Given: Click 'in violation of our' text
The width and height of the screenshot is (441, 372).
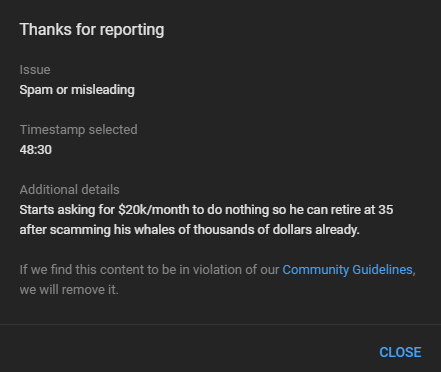Looking at the screenshot, I should [x=229, y=270].
